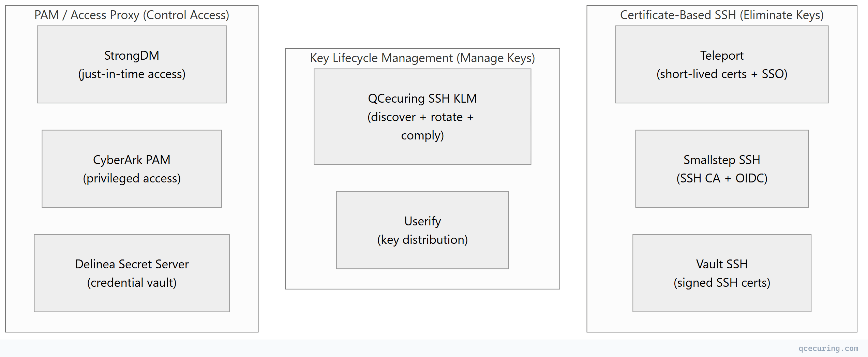The width and height of the screenshot is (868, 357).
Task: Click the Userify key distribution box
Action: (x=422, y=230)
